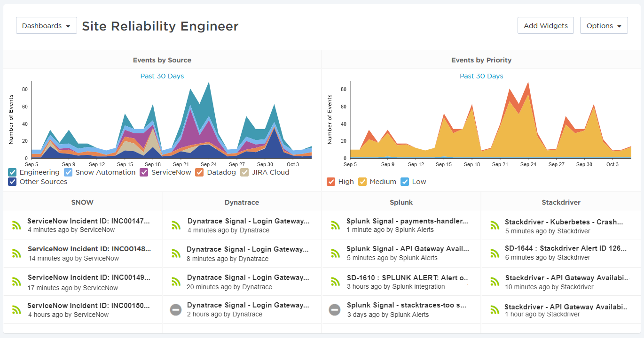Click the SNOW widget header
Screen dimensions: 644x338
pos(82,202)
